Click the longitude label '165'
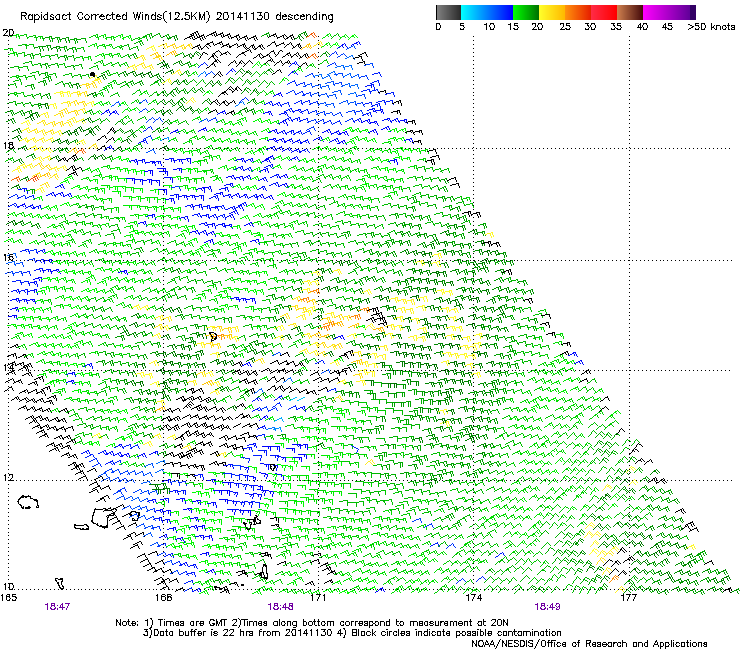 coord(8,598)
